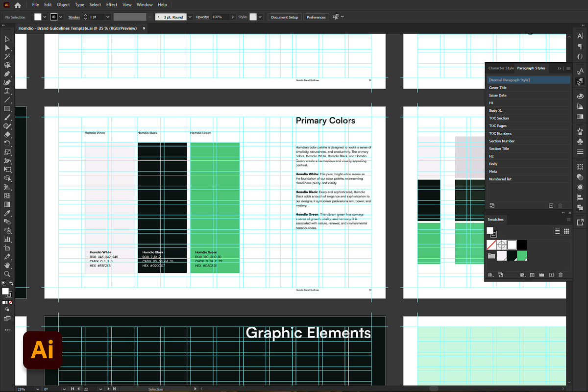This screenshot has height=392, width=588.
Task: Select the green Homdio swatch
Action: click(522, 256)
